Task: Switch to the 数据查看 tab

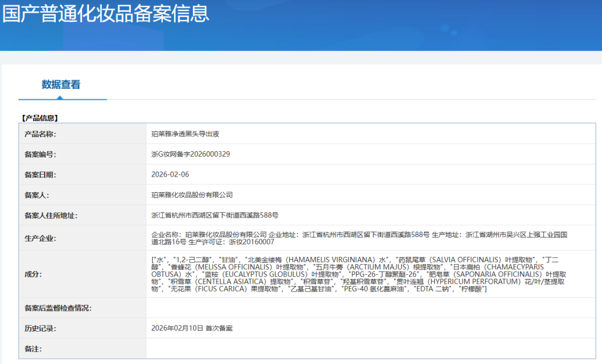Action: click(61, 85)
